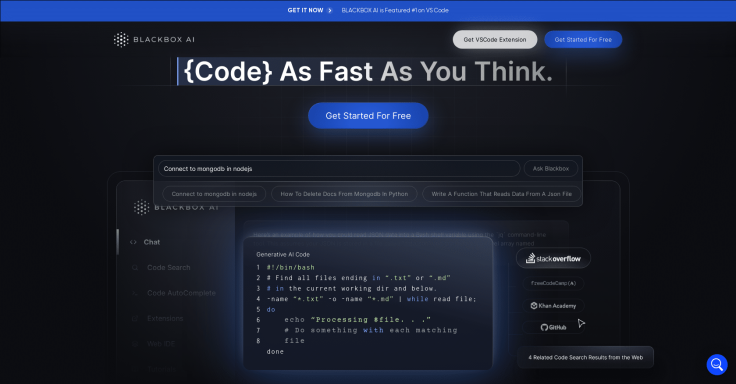Click the Stack Overflow logo badge
The width and height of the screenshot is (736, 384).
pos(553,259)
